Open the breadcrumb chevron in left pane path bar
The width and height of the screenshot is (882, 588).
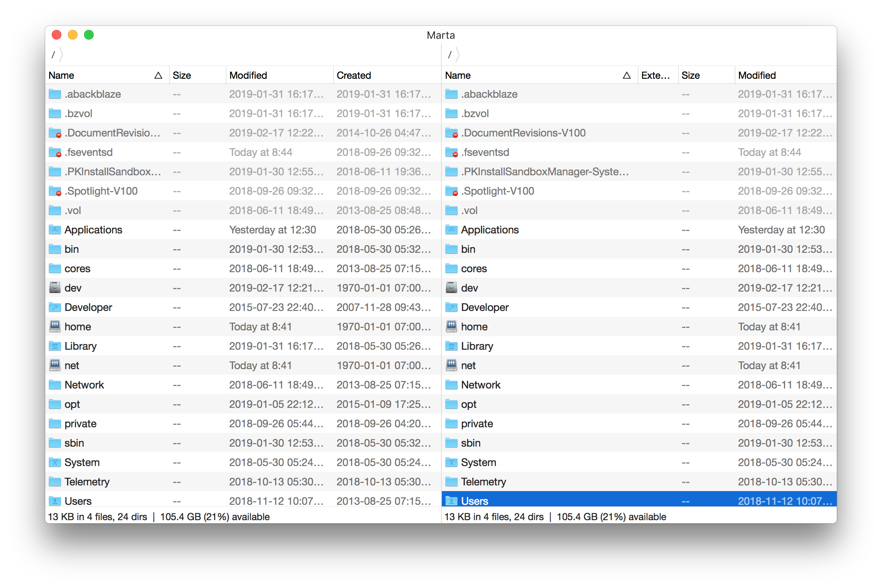pos(61,55)
